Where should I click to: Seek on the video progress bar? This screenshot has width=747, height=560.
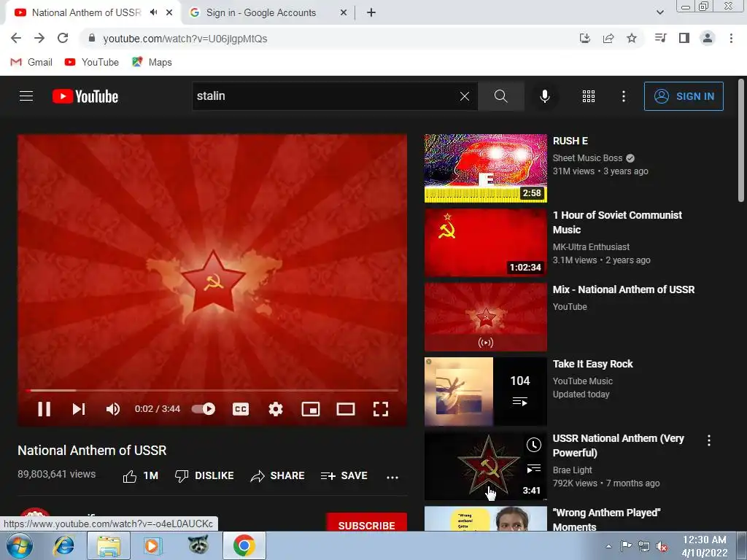pyautogui.click(x=212, y=391)
